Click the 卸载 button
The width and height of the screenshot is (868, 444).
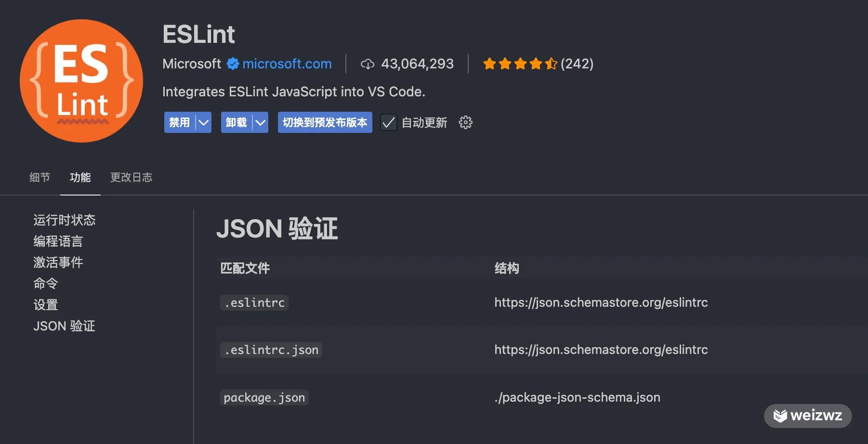pyautogui.click(x=236, y=122)
